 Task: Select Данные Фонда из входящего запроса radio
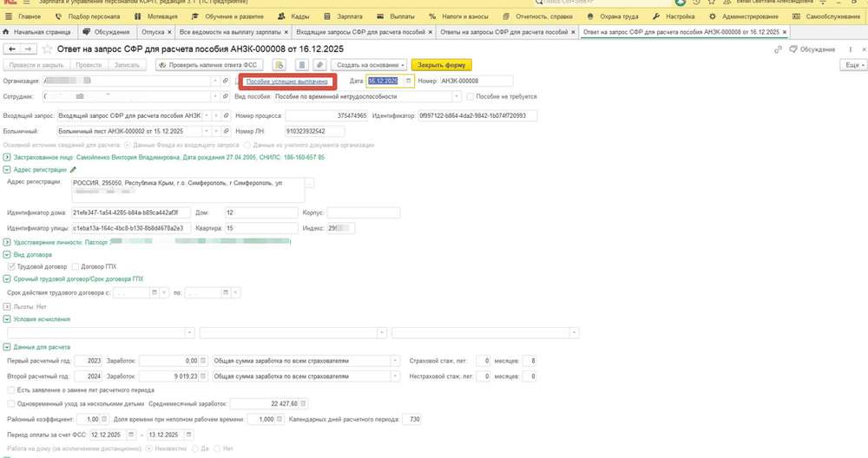tap(128, 145)
